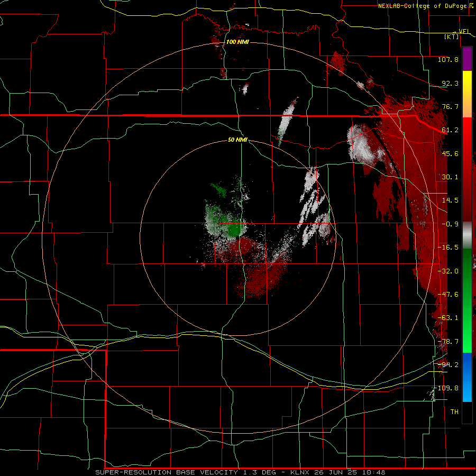Select the 45.6 value on velocity scale
Screen dimensions: 476x476
(450, 153)
